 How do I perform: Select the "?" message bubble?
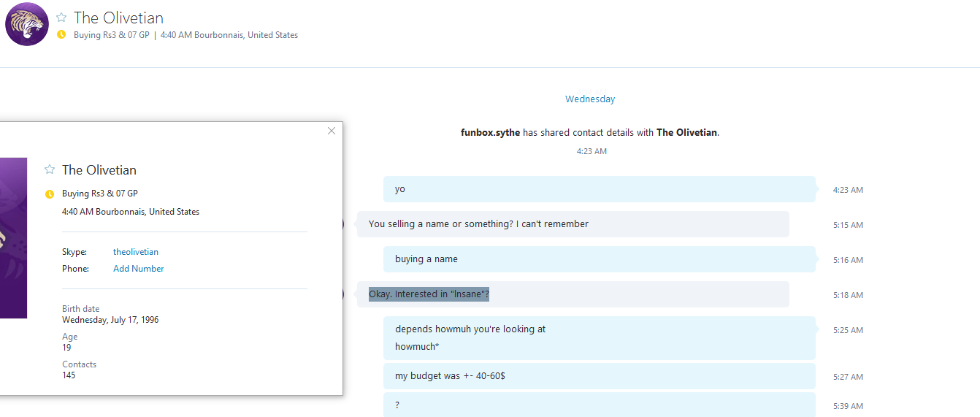pyautogui.click(x=599, y=405)
